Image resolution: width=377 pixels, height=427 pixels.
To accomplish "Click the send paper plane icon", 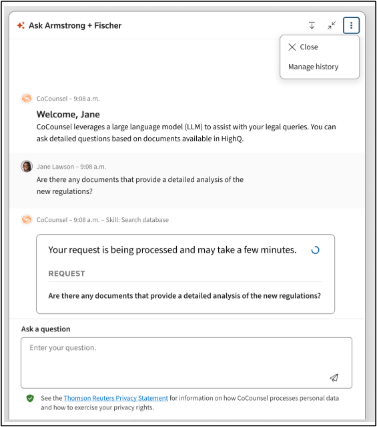I will 334,377.
